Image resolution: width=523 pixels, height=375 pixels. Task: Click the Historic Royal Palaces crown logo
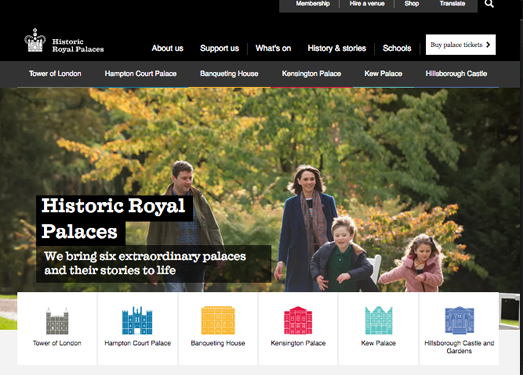click(35, 40)
